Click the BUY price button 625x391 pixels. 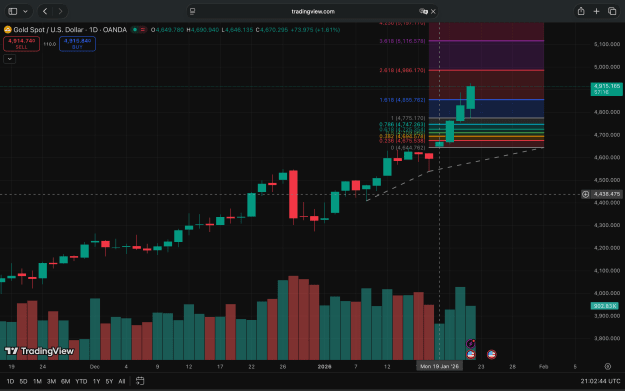tap(77, 44)
